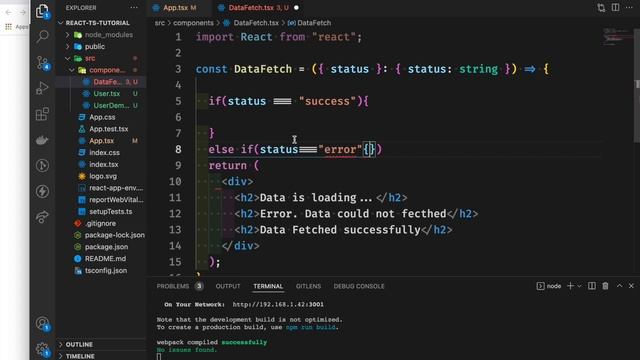Open App.test.tsx in the explorer
The image size is (640, 360).
101,129
